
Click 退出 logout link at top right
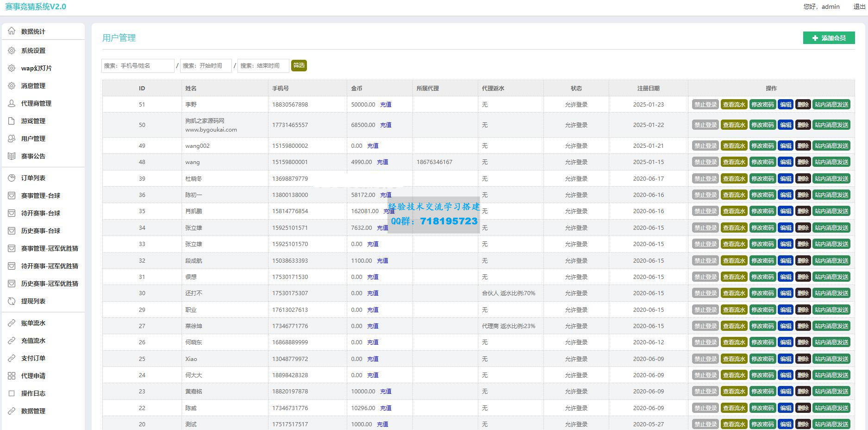pyautogui.click(x=859, y=6)
